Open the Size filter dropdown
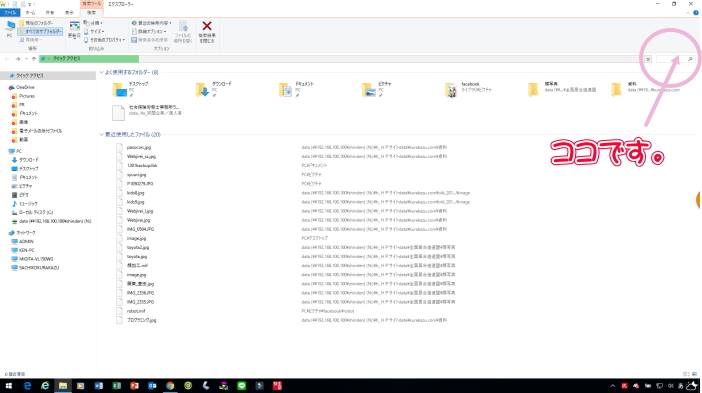 coord(94,31)
